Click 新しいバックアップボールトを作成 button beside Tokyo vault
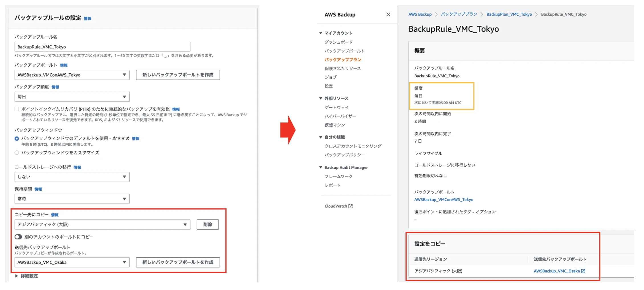Screen dimensions: 644x290 click(x=178, y=75)
